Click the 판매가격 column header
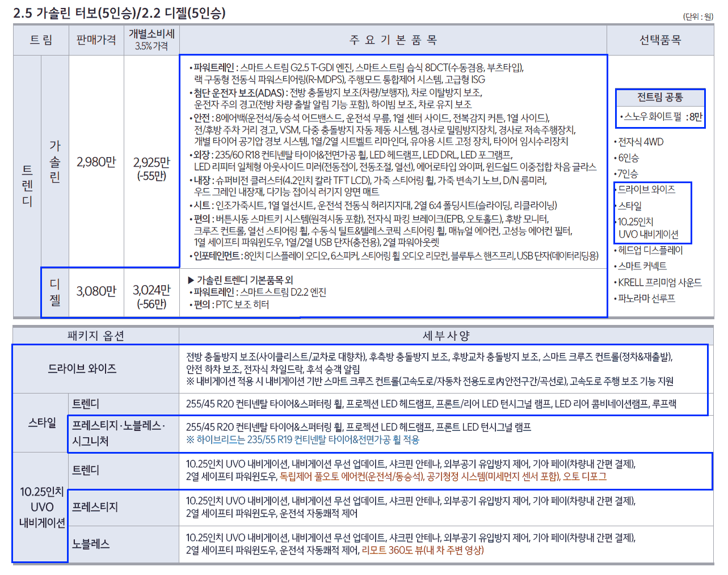Image resolution: width=728 pixels, height=575 pixels. pyautogui.click(x=96, y=40)
